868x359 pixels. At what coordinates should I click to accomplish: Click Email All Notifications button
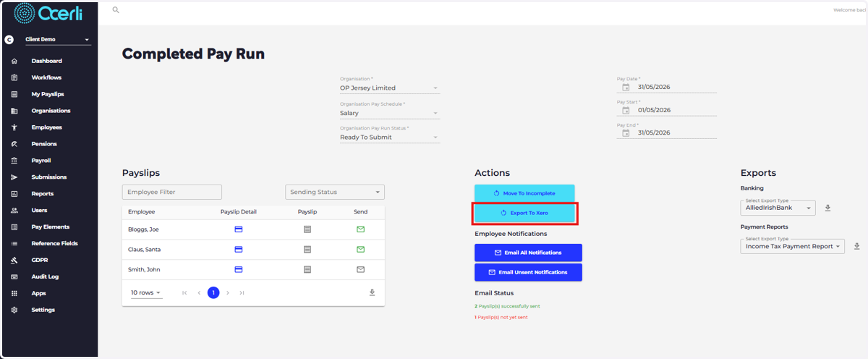(528, 253)
